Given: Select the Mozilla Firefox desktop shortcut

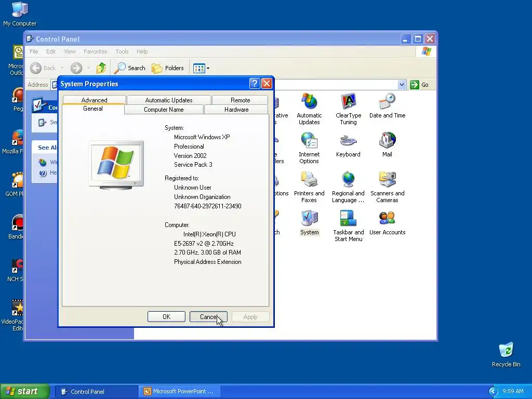Looking at the screenshot, I should pos(14,142).
